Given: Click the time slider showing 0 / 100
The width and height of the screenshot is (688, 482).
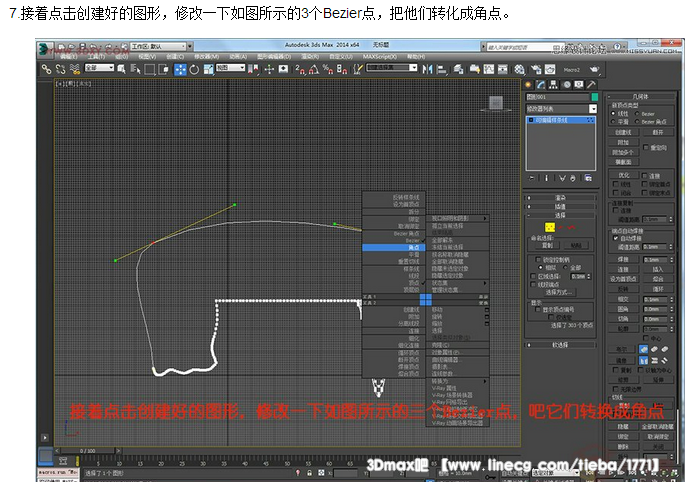Looking at the screenshot, I should (88, 451).
